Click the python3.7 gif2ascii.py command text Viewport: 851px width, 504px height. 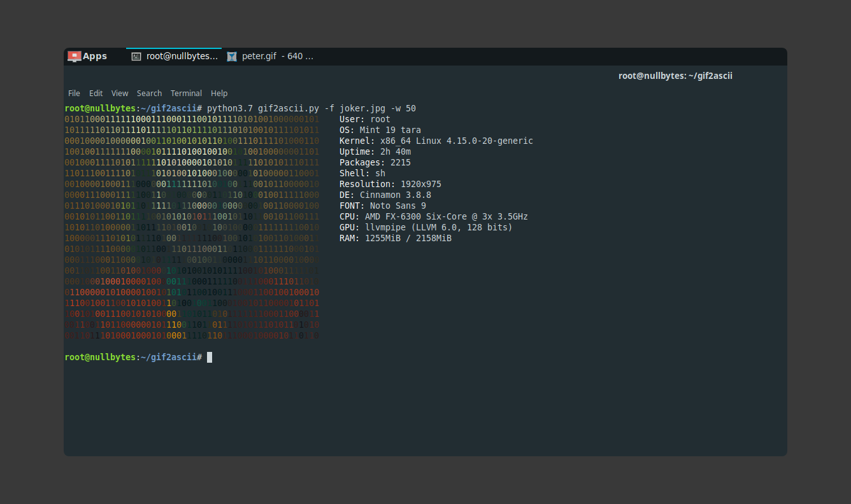(311, 108)
